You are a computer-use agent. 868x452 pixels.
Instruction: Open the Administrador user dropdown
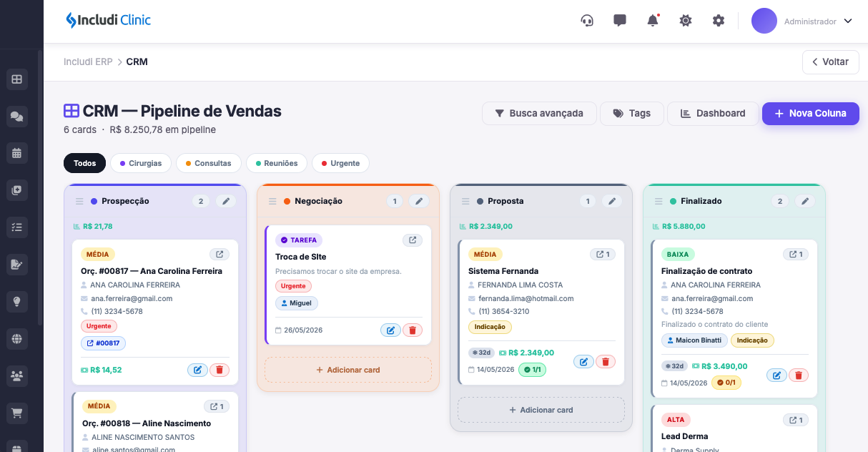pyautogui.click(x=818, y=21)
